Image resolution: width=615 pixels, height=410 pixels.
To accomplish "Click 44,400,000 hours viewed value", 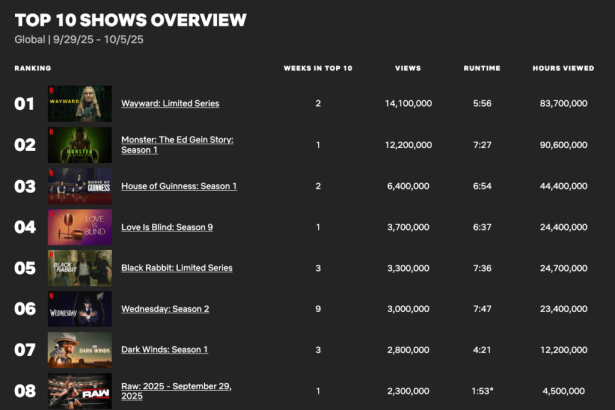I will pos(564,186).
